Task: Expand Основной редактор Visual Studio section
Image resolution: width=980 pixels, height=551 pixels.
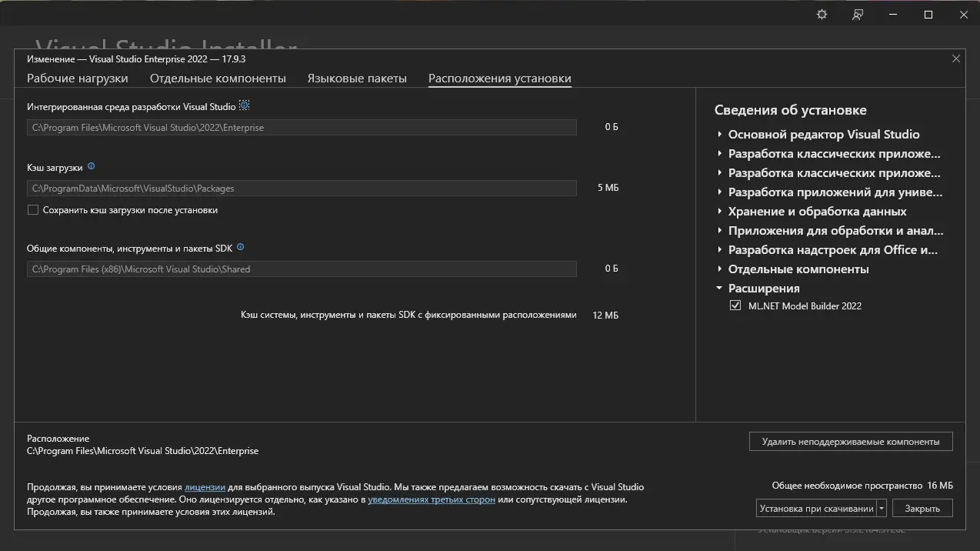Action: (x=719, y=134)
